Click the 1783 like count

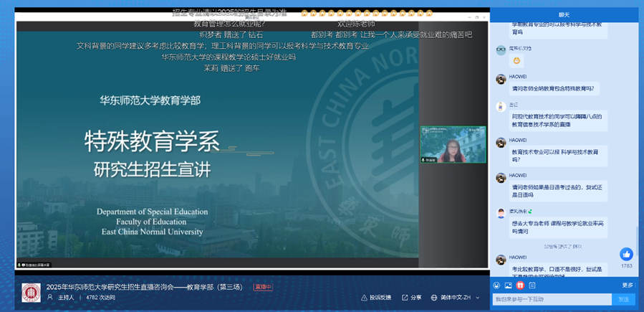[x=627, y=266]
